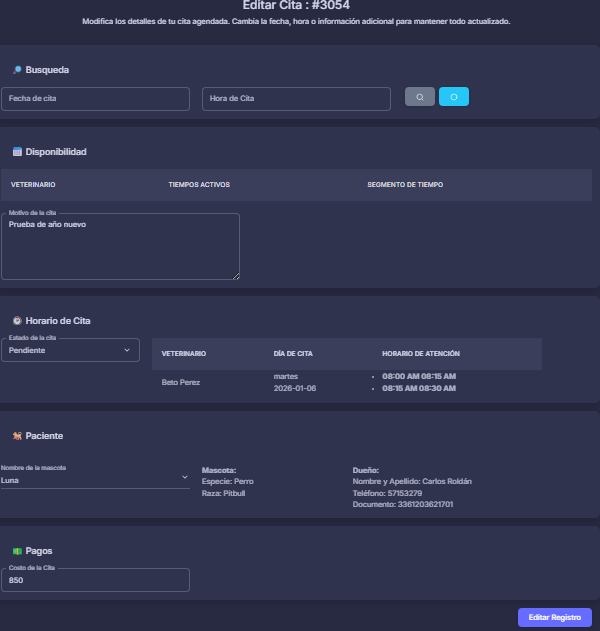600x631 pixels.
Task: Expand the Nombre de la mascota selector
Action: (x=95, y=479)
